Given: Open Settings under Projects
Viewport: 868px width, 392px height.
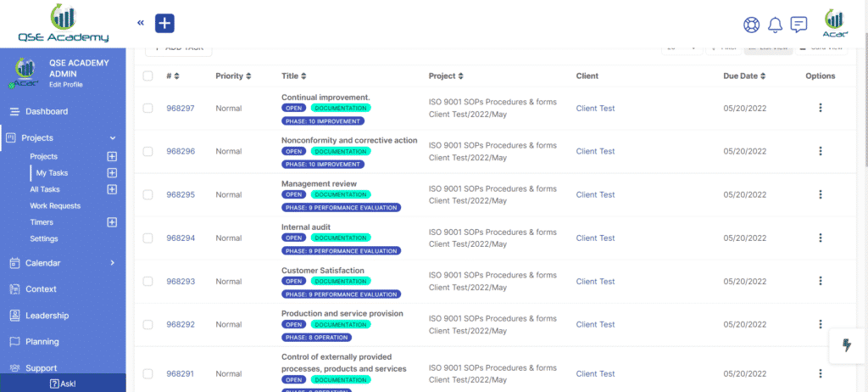Looking at the screenshot, I should point(44,238).
